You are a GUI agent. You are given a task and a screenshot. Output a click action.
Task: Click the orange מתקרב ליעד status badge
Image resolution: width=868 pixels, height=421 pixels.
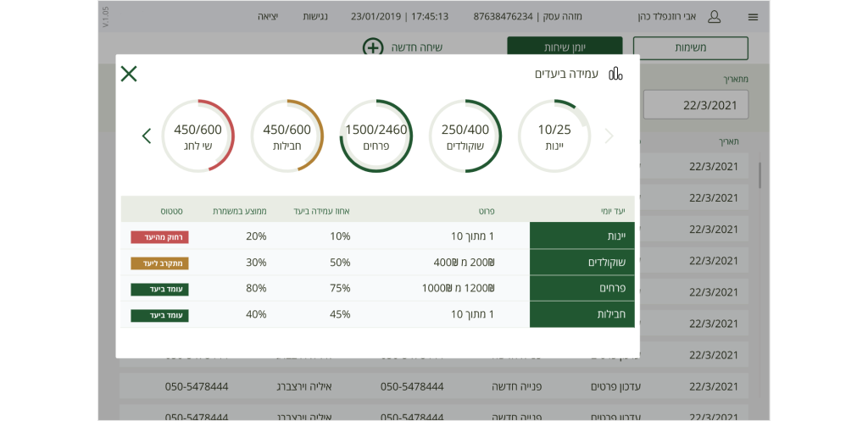click(x=159, y=263)
